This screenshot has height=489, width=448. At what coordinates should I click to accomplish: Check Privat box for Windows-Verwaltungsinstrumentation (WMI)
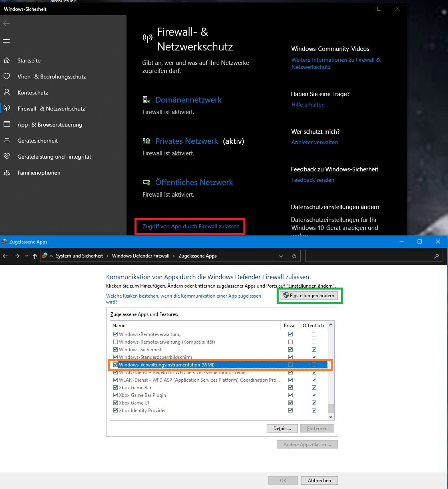click(290, 365)
